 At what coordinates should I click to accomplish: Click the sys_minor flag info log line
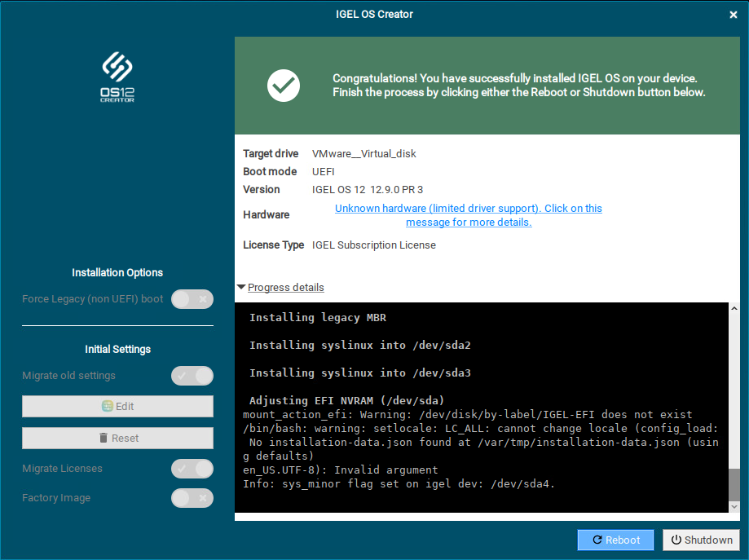click(x=399, y=484)
